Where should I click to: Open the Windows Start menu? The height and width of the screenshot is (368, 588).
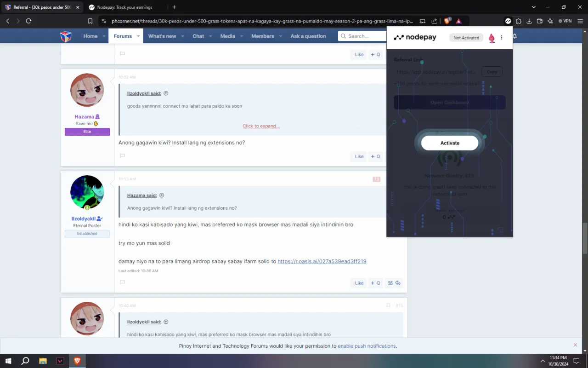point(8,361)
